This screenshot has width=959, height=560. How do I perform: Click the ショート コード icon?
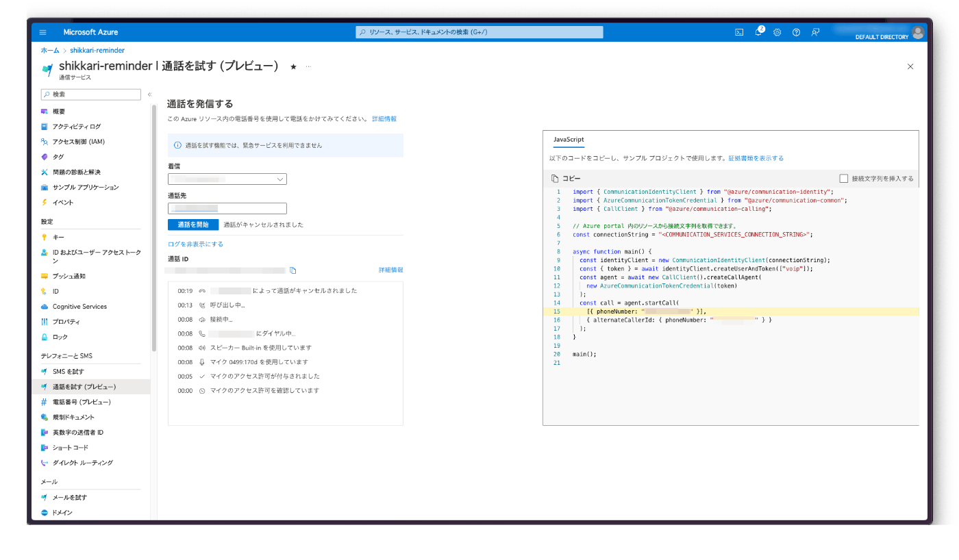45,448
